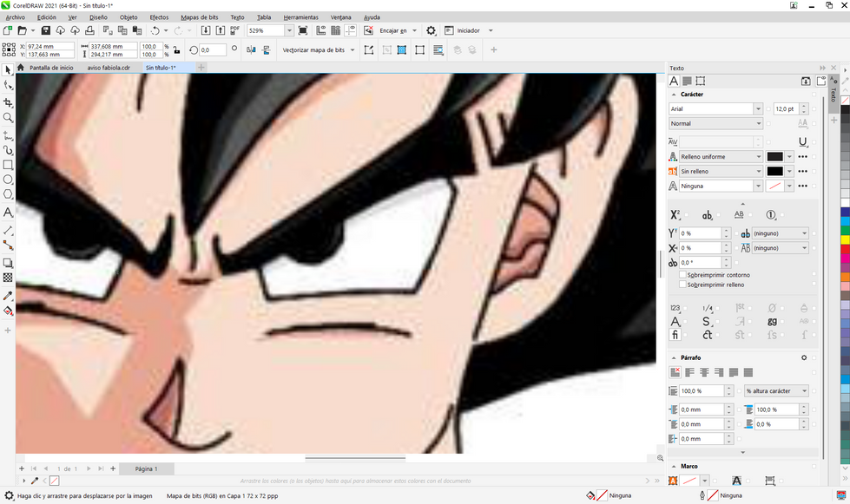Select the Polygon tool

tap(8, 193)
